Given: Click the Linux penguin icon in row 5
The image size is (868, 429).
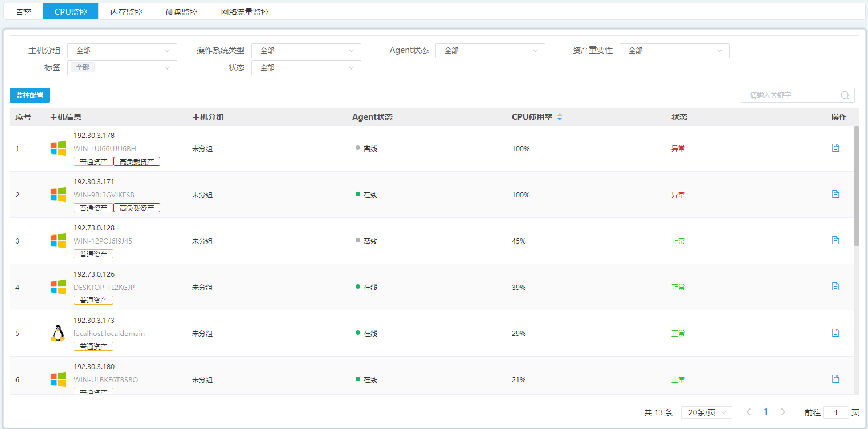Looking at the screenshot, I should (58, 333).
